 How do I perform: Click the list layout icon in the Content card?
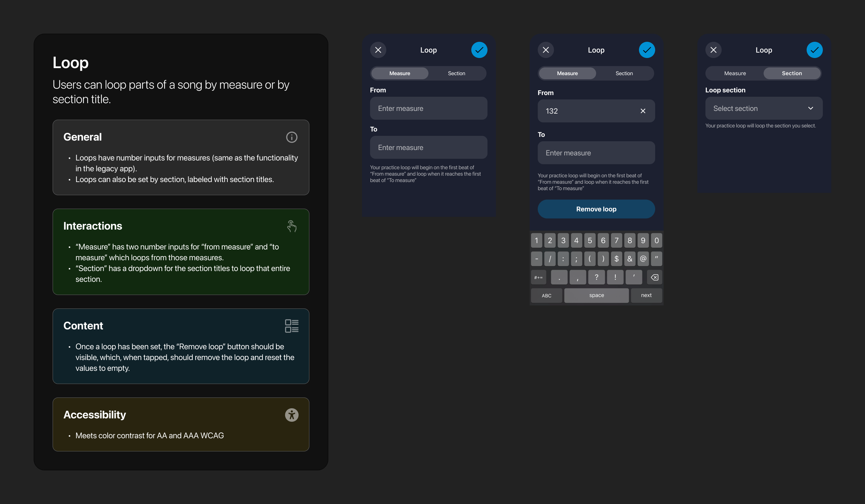(291, 326)
